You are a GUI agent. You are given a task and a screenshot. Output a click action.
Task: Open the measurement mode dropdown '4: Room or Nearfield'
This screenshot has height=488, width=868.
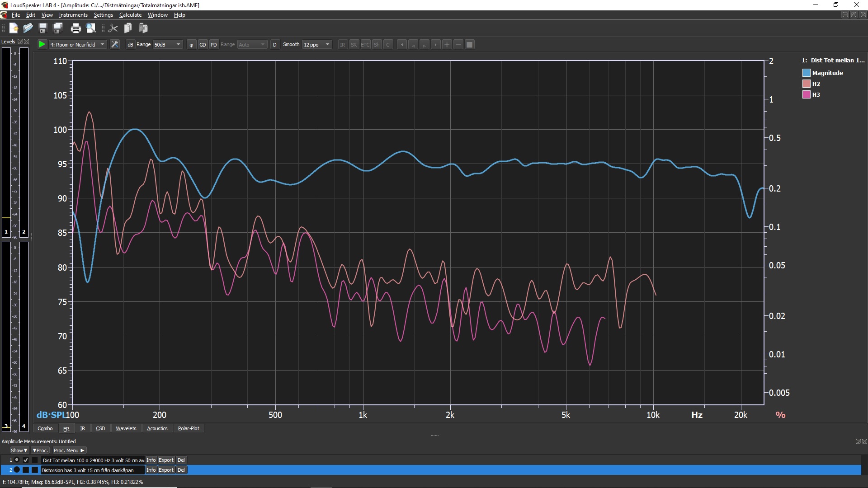click(x=77, y=44)
